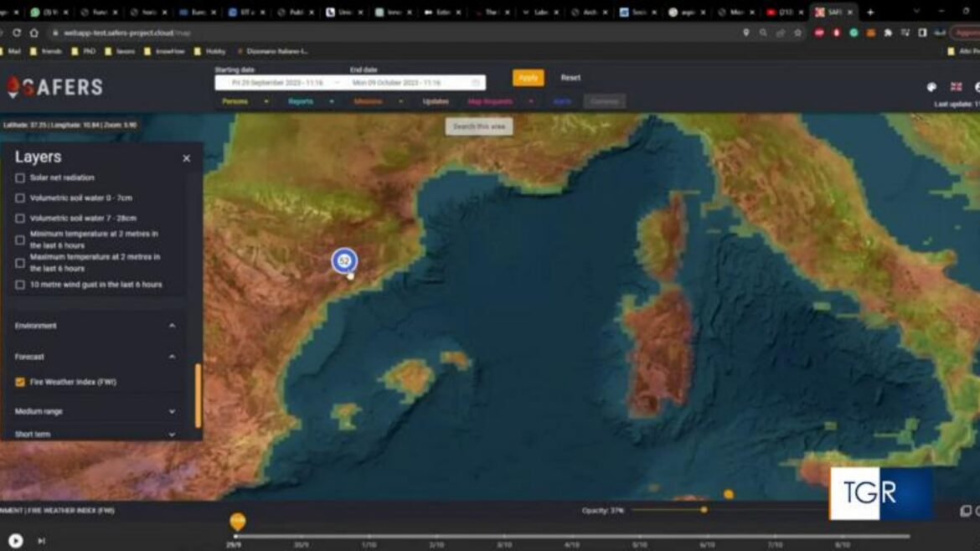Open the Updates menu item
This screenshot has width=980, height=551.
tap(436, 101)
